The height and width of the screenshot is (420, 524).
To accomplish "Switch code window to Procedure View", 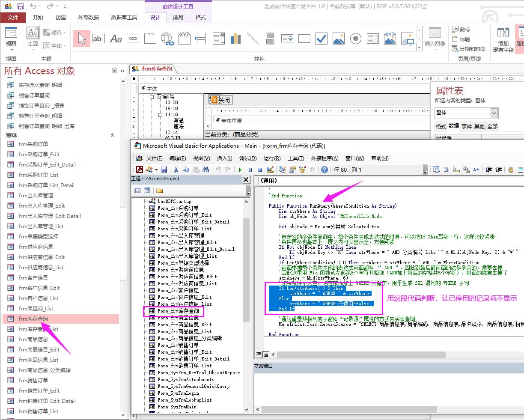I will coord(259,354).
